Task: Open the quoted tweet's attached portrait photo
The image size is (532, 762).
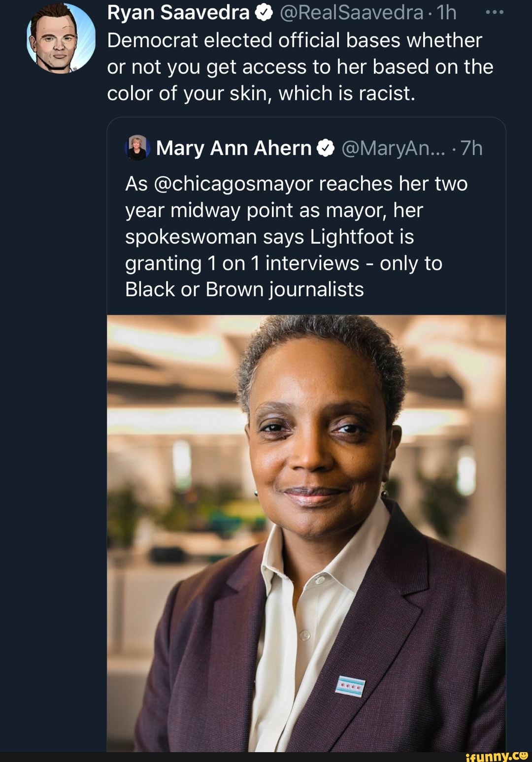Action: click(x=306, y=533)
